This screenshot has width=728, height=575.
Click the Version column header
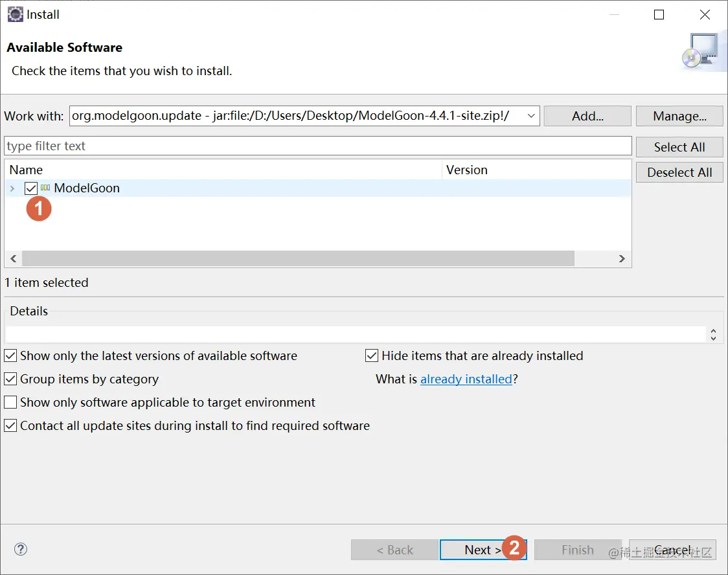pos(537,170)
